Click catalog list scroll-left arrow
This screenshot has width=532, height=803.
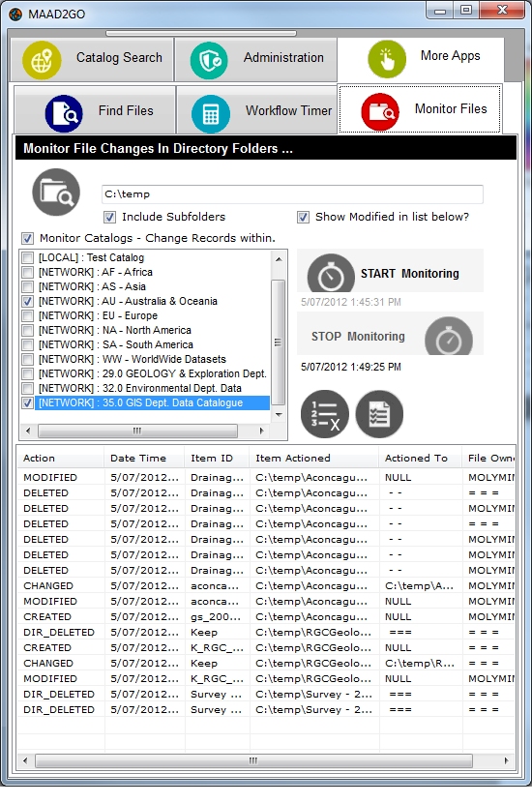[x=28, y=431]
